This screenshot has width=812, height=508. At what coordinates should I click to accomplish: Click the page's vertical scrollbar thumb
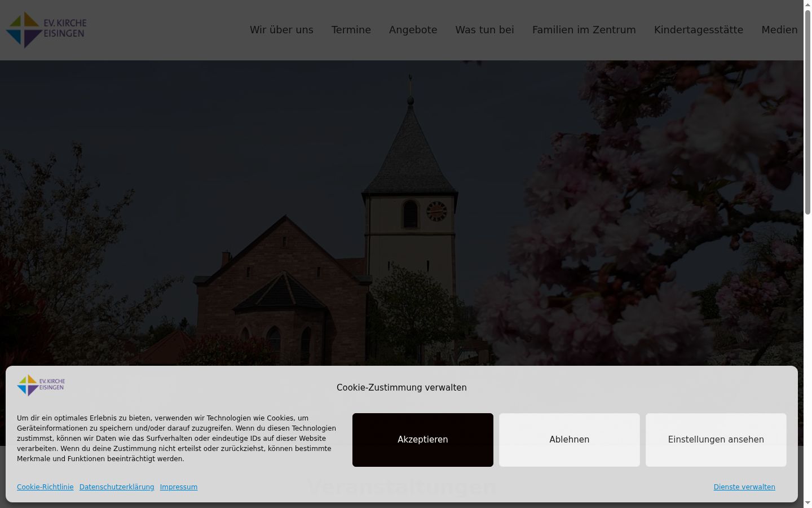point(807,112)
